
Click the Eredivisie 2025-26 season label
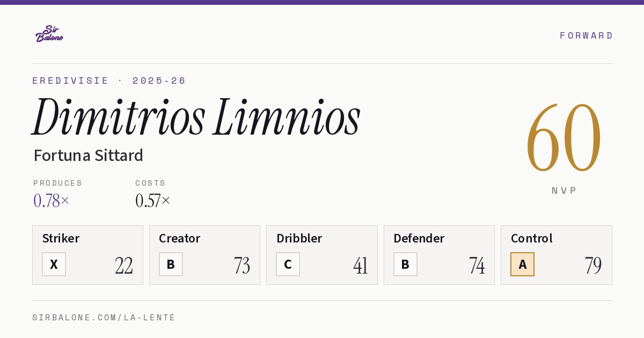(x=109, y=80)
